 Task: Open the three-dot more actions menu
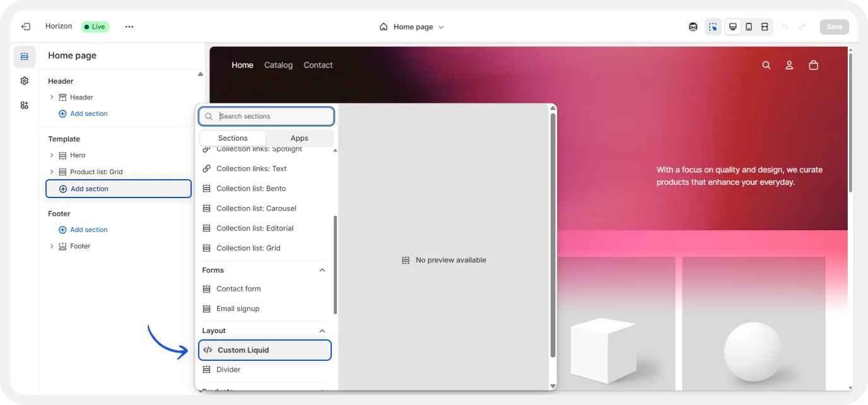point(129,26)
